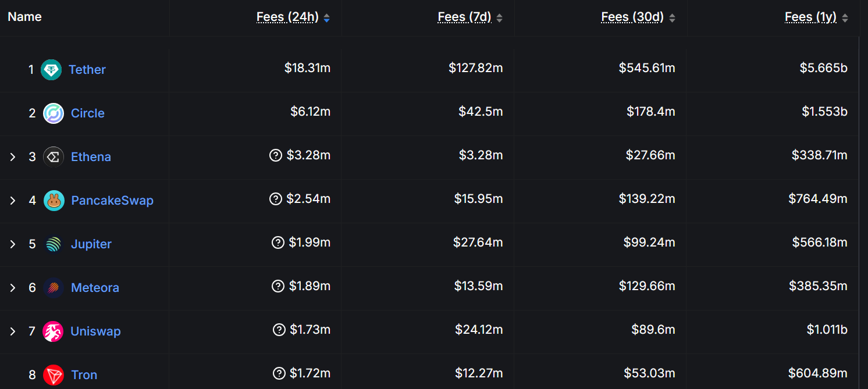868x389 pixels.
Task: Click the Name column header
Action: pos(24,16)
